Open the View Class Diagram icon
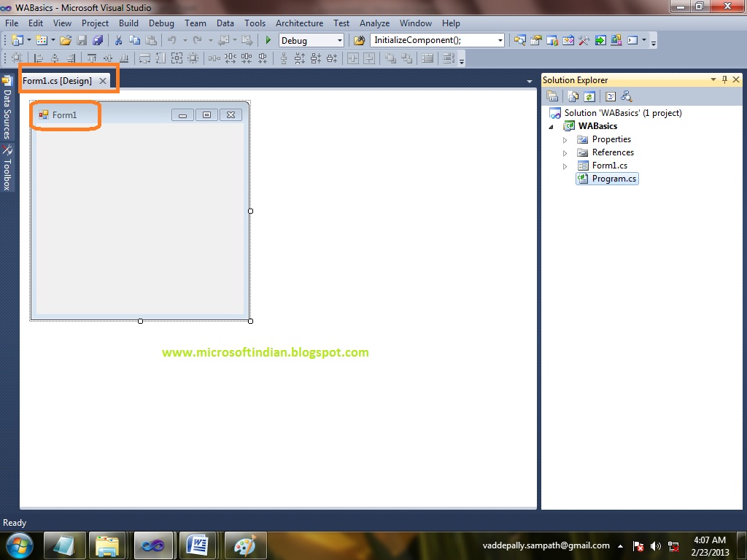Screen dimensions: 747x560 [x=627, y=96]
